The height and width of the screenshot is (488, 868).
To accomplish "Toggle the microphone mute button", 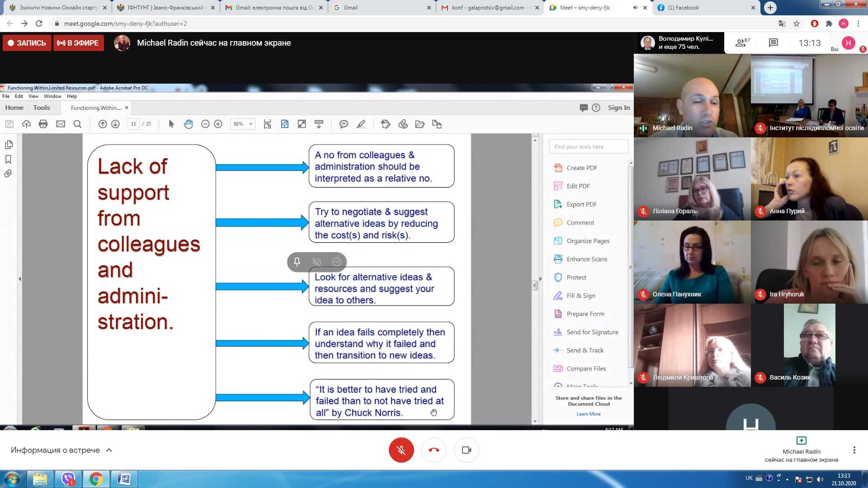I will click(x=401, y=450).
